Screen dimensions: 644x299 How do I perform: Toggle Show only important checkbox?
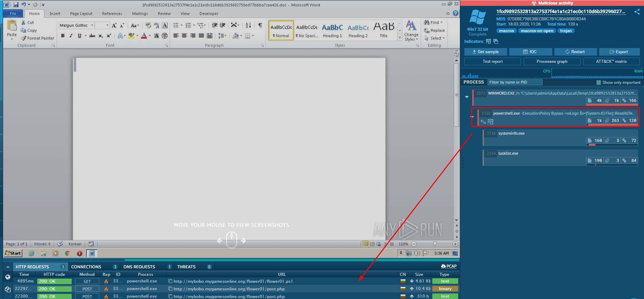click(x=599, y=83)
